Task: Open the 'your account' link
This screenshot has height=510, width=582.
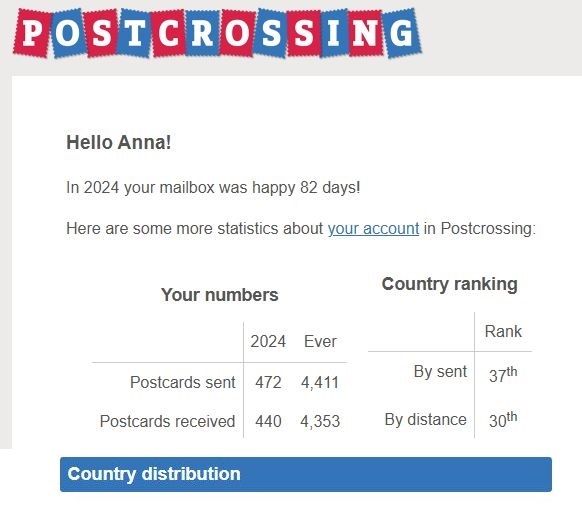Action: [373, 228]
